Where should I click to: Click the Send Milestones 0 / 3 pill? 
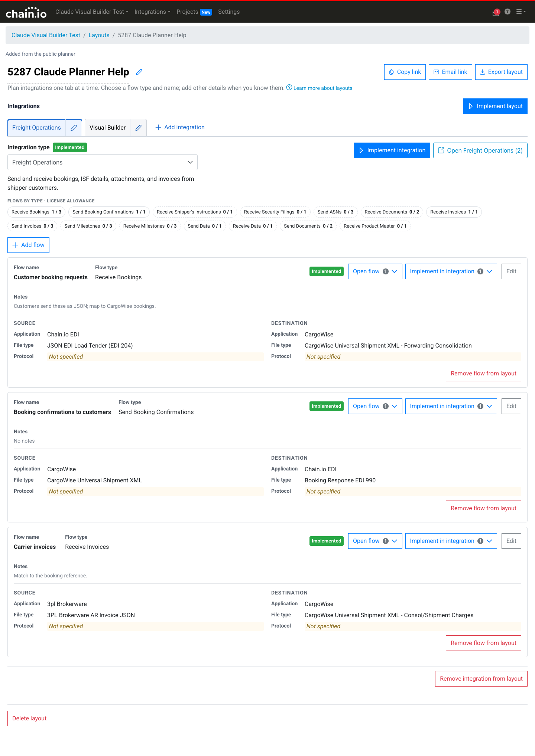(x=88, y=226)
